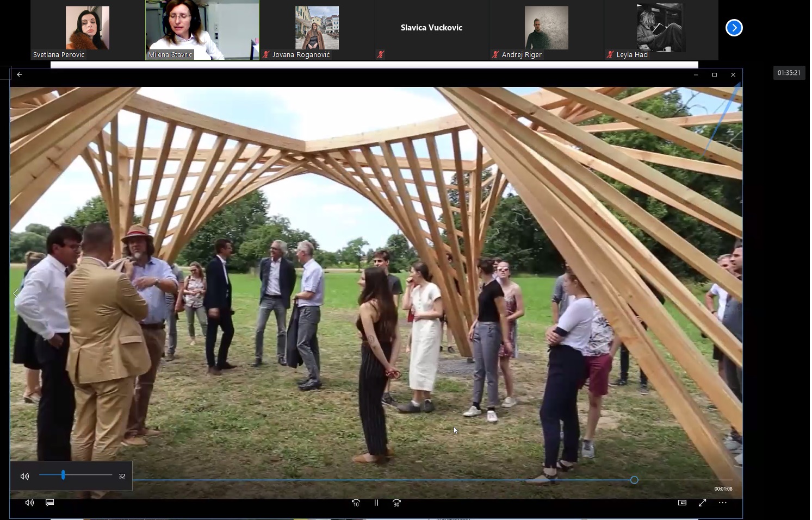Open the volume control in the bottom bar
Image resolution: width=812 pixels, height=520 pixels.
pyautogui.click(x=29, y=503)
